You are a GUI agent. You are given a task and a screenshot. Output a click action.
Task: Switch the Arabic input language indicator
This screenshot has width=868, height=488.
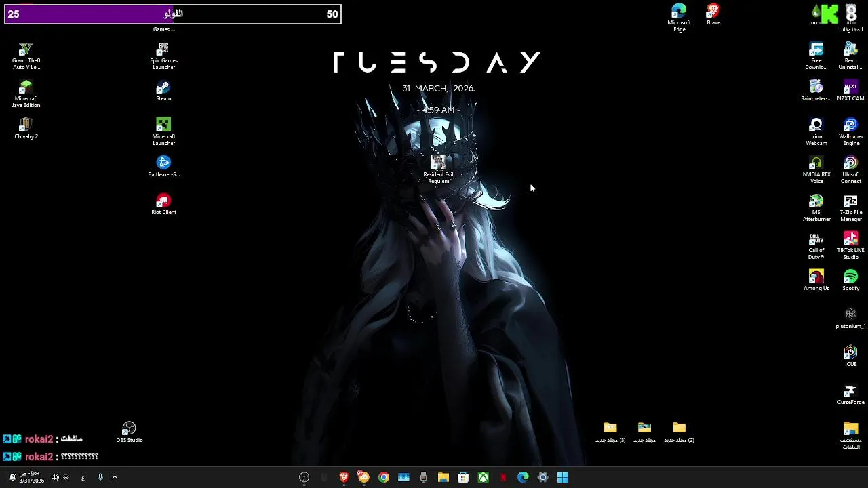coord(83,478)
